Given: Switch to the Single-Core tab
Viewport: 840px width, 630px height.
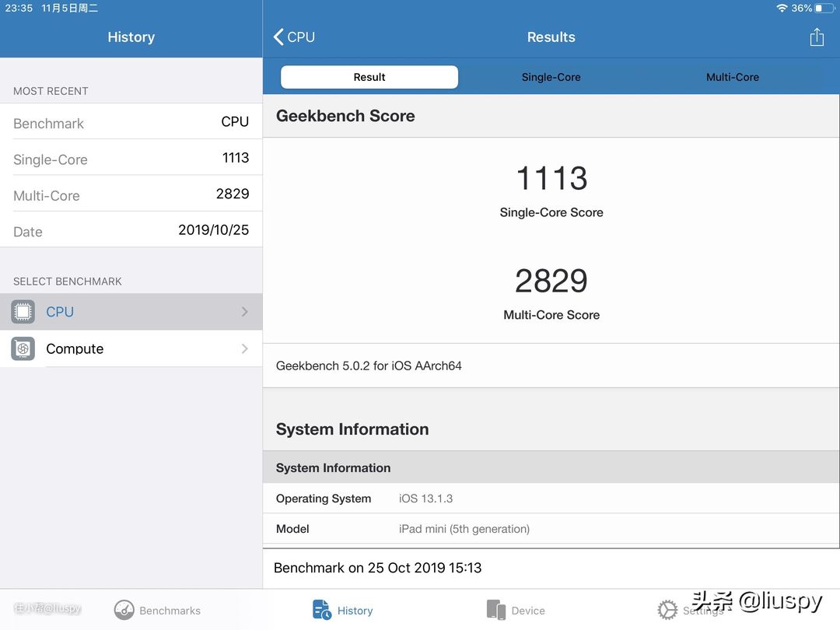Looking at the screenshot, I should [551, 77].
